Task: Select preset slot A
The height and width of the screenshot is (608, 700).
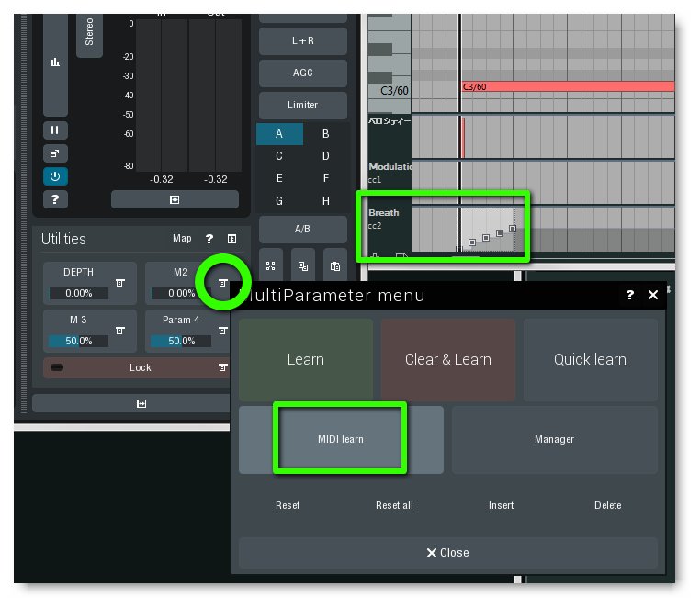Action: pos(279,134)
